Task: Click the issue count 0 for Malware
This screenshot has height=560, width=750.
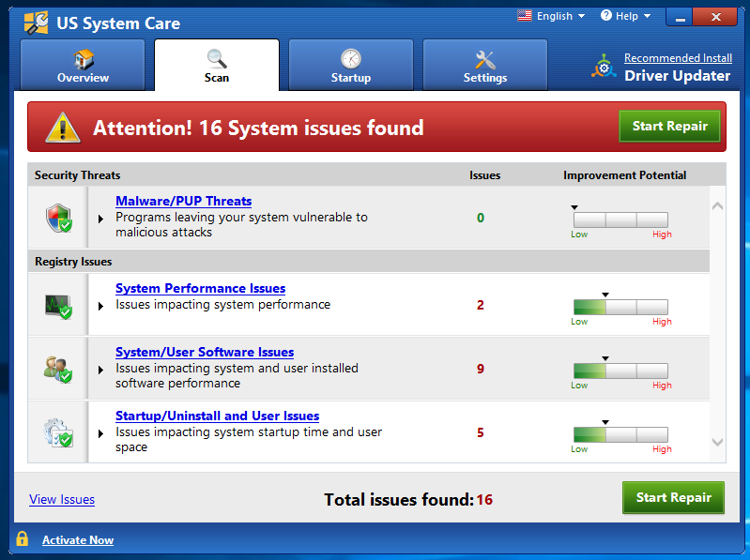Action: pyautogui.click(x=481, y=218)
